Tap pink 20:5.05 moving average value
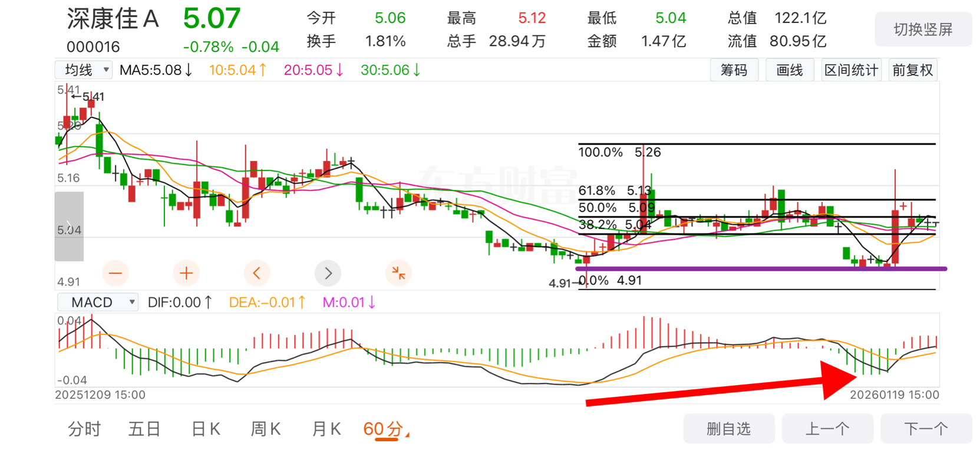The image size is (980, 453). 314,70
